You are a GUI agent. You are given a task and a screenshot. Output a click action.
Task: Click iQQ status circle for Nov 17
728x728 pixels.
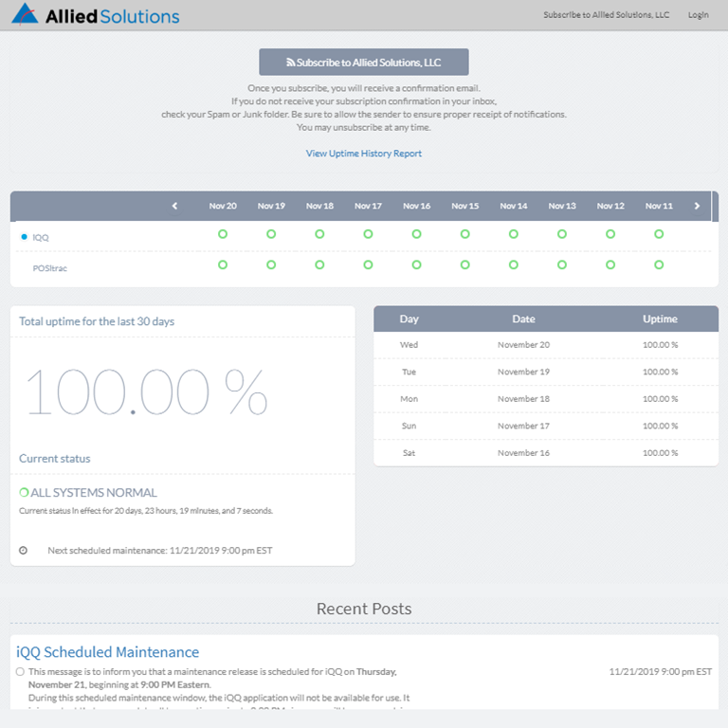coord(368,234)
